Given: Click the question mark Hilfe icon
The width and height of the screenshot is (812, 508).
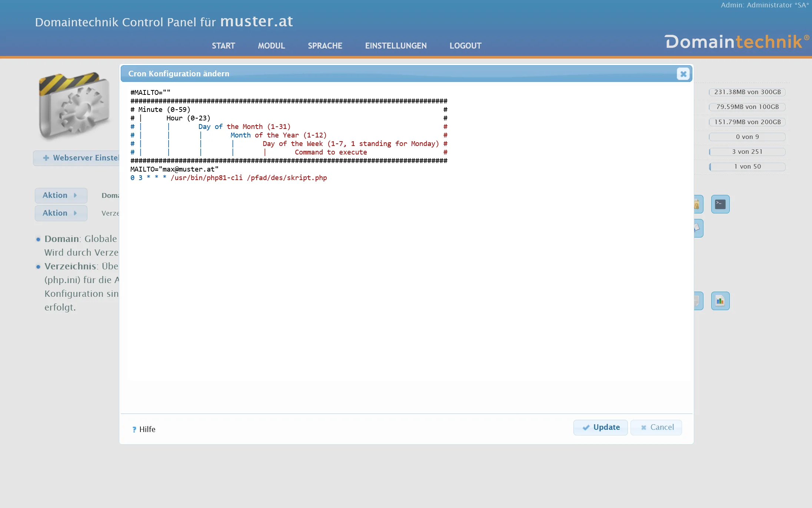Looking at the screenshot, I should pyautogui.click(x=134, y=429).
